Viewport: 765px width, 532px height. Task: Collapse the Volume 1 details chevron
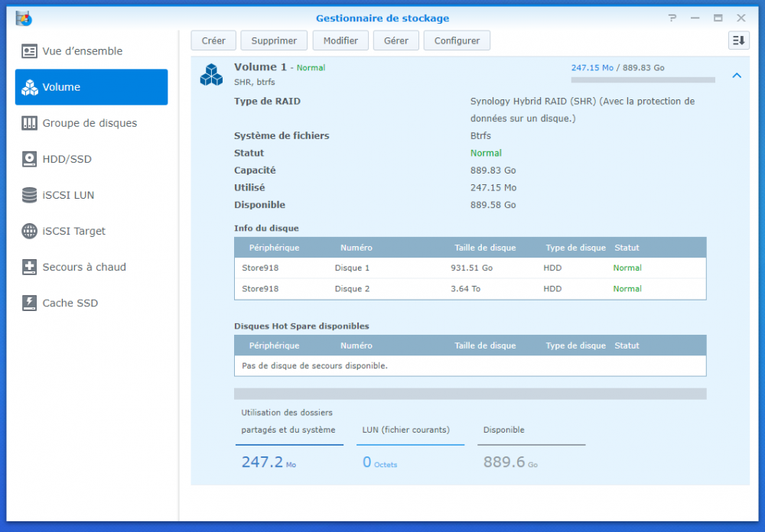click(737, 75)
